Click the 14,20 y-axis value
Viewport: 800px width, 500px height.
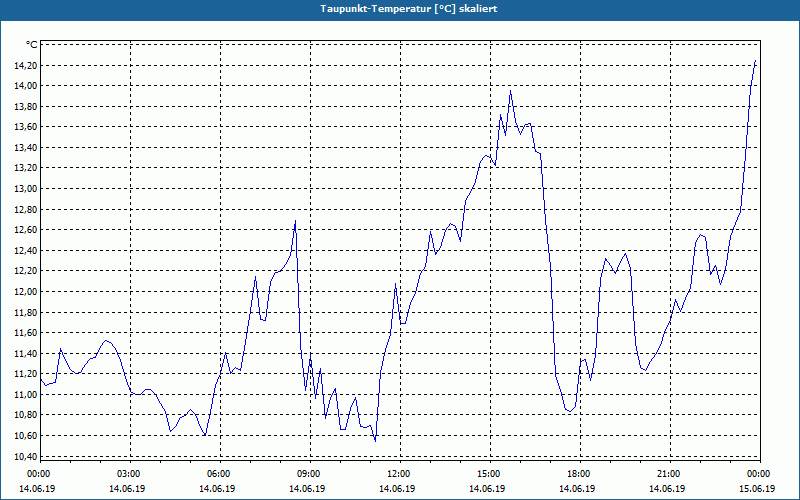[x=27, y=65]
